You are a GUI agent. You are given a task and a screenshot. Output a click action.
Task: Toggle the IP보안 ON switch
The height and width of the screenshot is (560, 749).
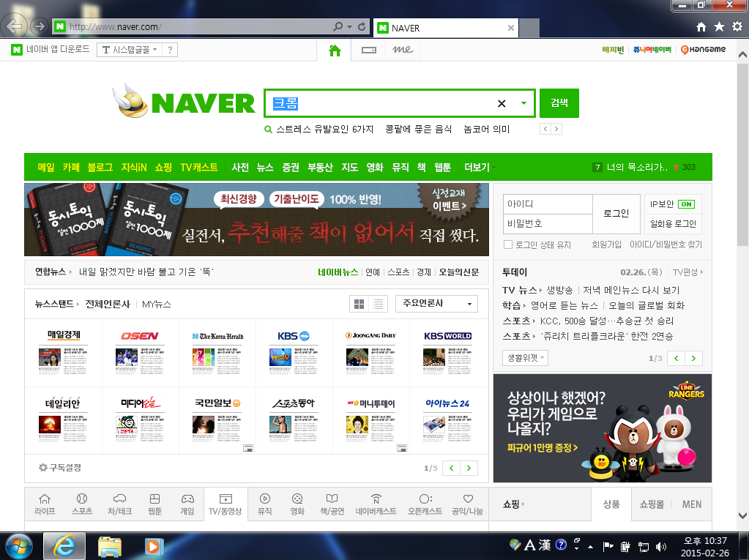[x=687, y=204]
